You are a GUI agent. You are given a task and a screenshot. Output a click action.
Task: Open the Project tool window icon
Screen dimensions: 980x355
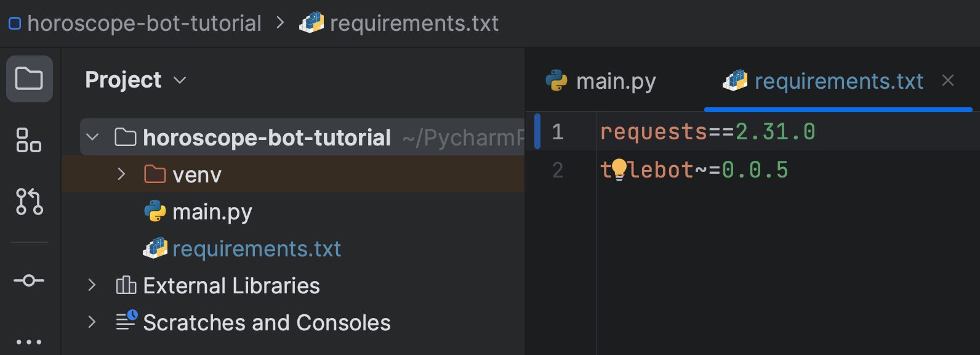point(29,79)
